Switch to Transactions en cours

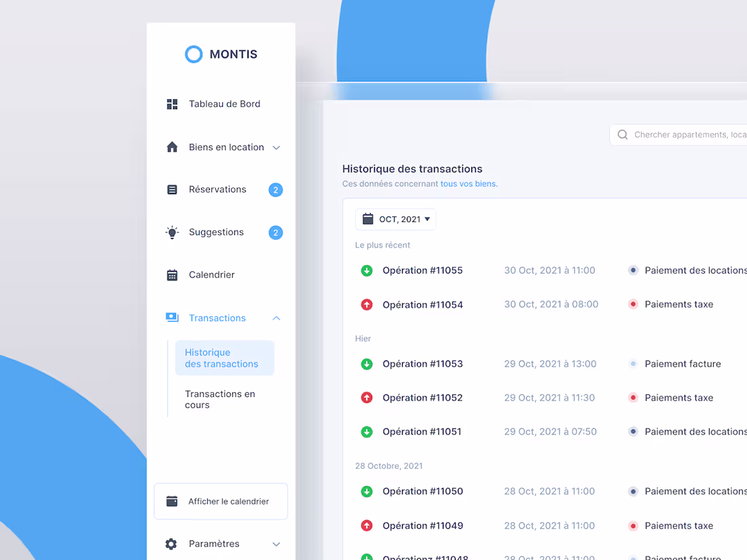tap(220, 399)
